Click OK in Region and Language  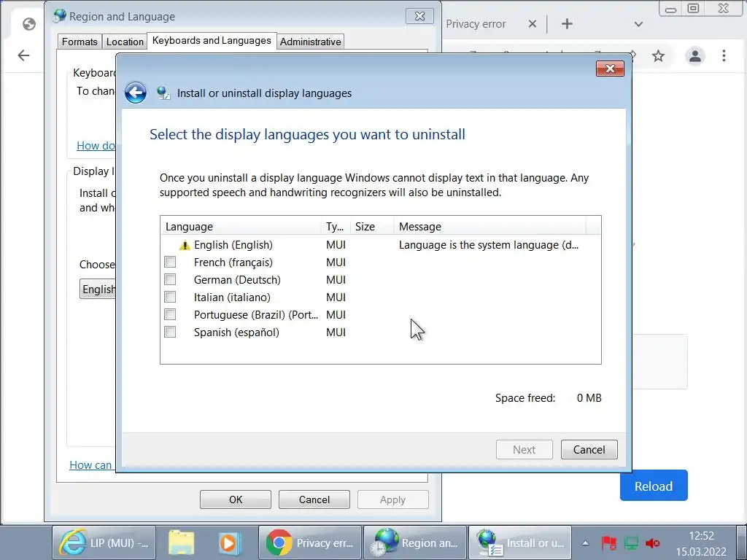point(236,499)
